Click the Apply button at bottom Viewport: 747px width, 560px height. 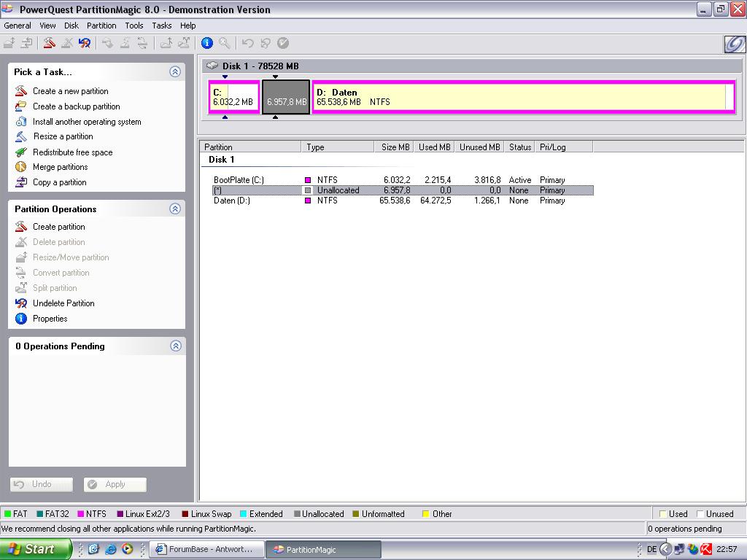(x=115, y=484)
